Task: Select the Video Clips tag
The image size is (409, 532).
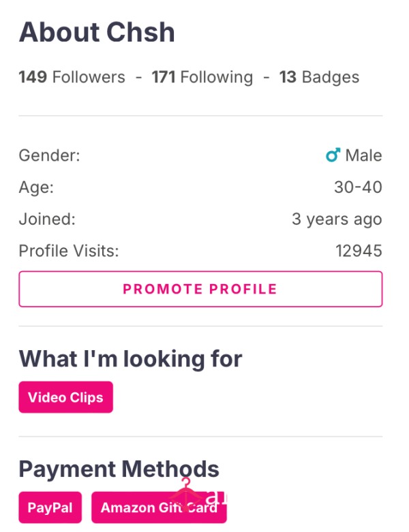Action: coord(66,397)
